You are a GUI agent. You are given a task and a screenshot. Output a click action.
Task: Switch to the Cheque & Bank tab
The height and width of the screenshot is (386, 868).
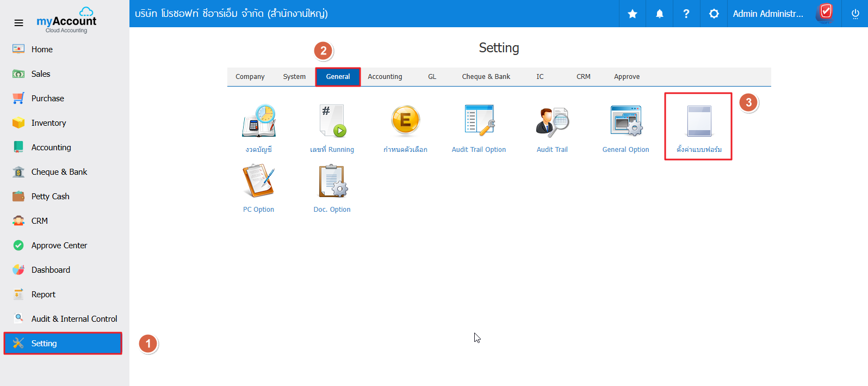click(486, 77)
